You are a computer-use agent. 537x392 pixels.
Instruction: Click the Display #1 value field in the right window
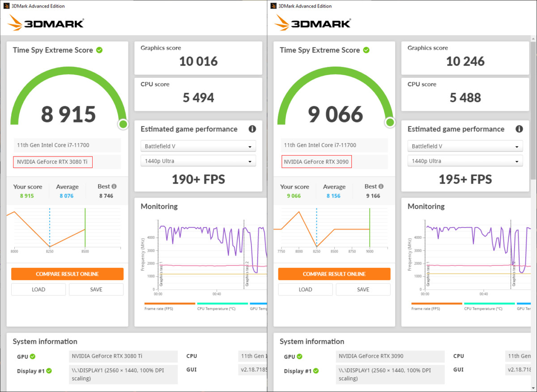point(391,375)
